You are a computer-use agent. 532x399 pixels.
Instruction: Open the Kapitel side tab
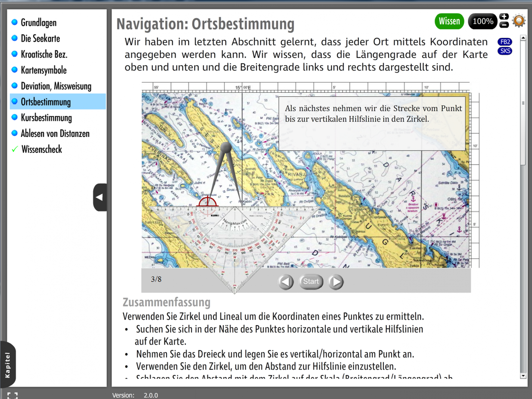pyautogui.click(x=8, y=365)
